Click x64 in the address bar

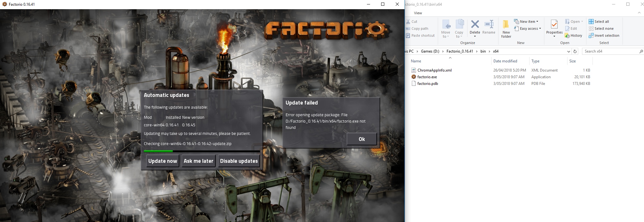point(496,51)
